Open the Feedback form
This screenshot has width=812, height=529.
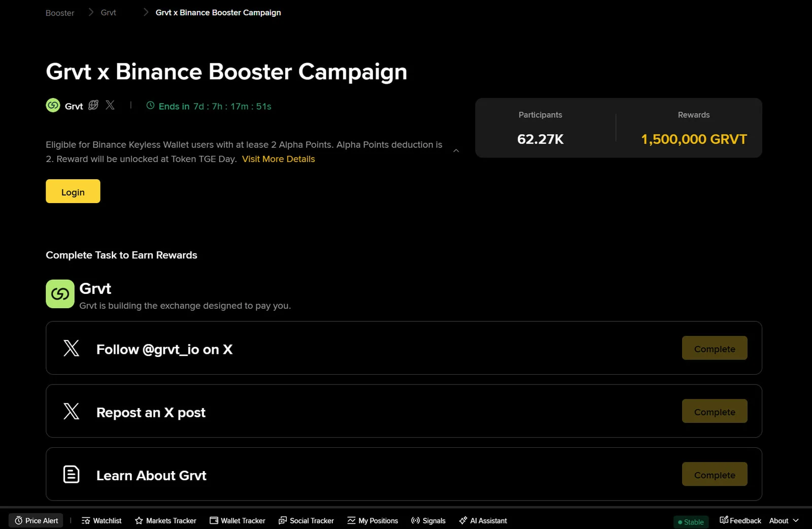pyautogui.click(x=740, y=520)
